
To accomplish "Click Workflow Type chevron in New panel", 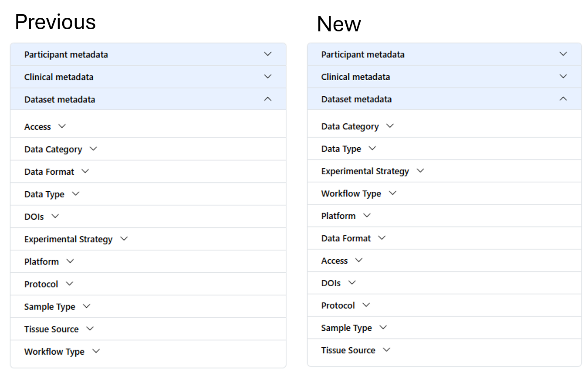I will [392, 193].
